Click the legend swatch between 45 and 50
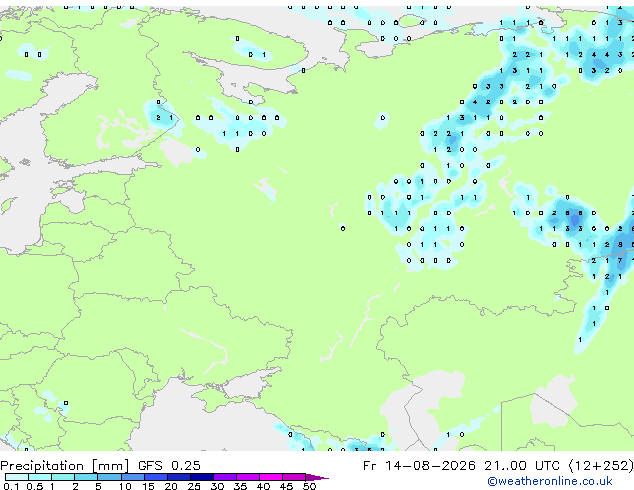This screenshot has width=634, height=490. pos(294,477)
